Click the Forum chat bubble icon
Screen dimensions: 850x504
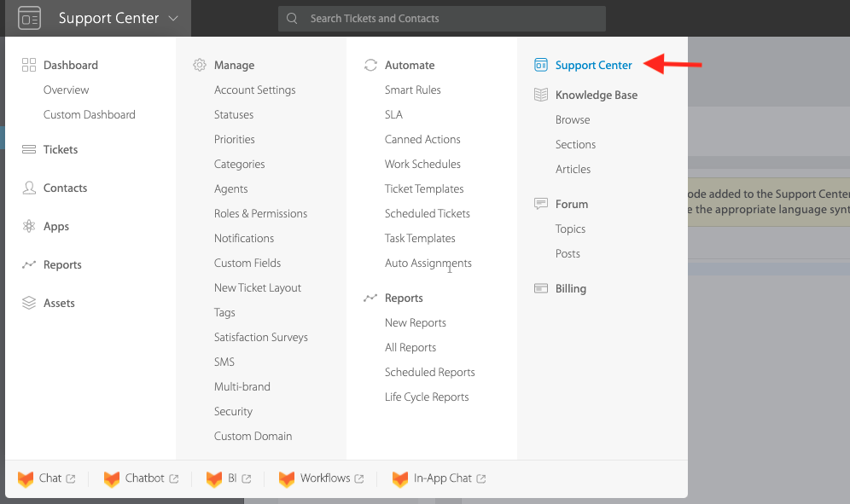point(541,204)
